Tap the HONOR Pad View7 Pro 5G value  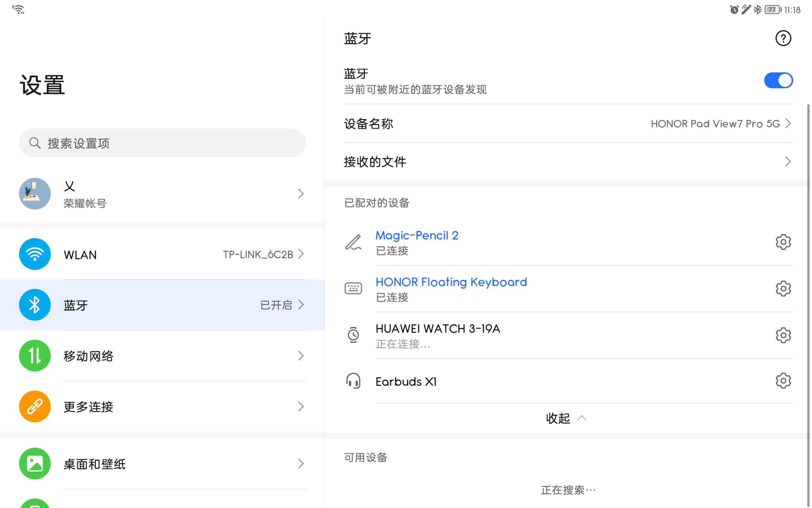715,124
